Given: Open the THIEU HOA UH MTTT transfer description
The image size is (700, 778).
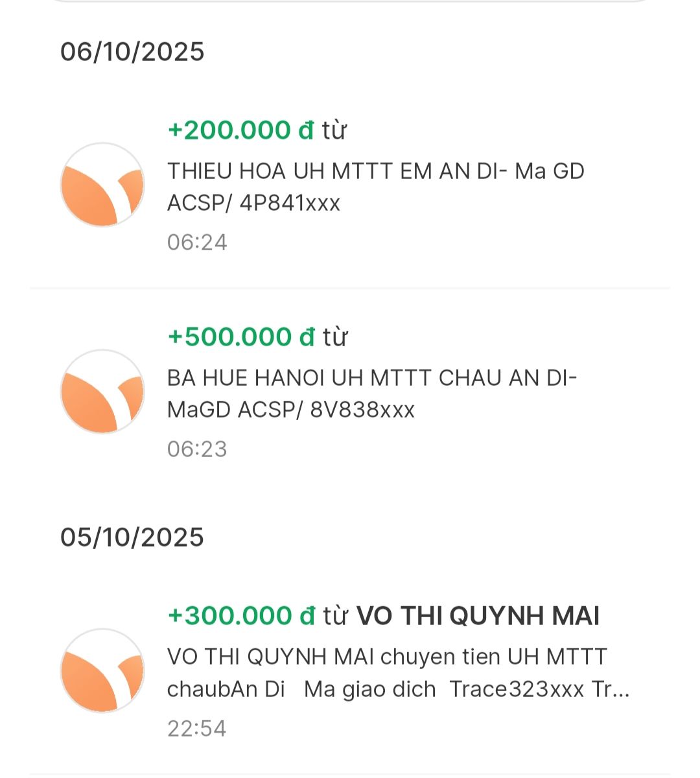Looking at the screenshot, I should click(376, 172).
